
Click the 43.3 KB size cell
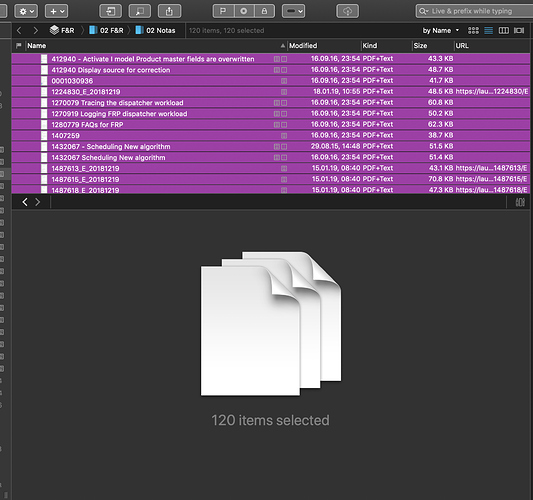point(440,58)
